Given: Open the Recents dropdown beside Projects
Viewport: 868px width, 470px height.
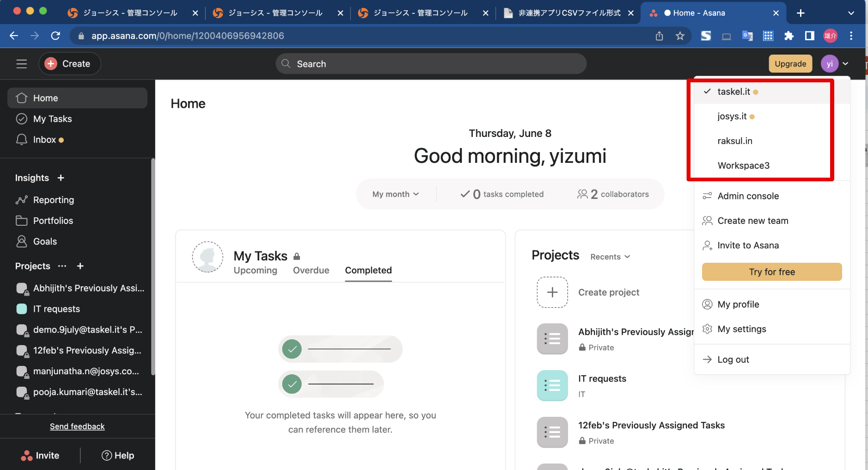Looking at the screenshot, I should point(610,257).
